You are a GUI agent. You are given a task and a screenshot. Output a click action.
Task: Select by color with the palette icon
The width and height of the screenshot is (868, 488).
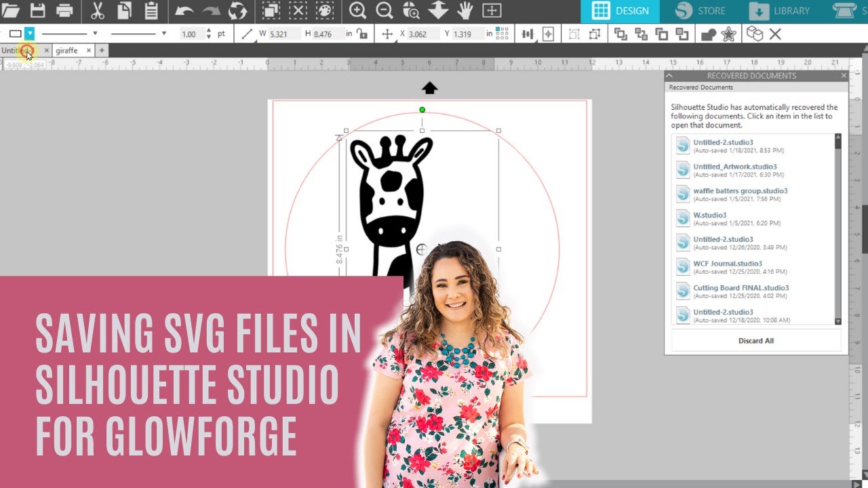(x=324, y=10)
